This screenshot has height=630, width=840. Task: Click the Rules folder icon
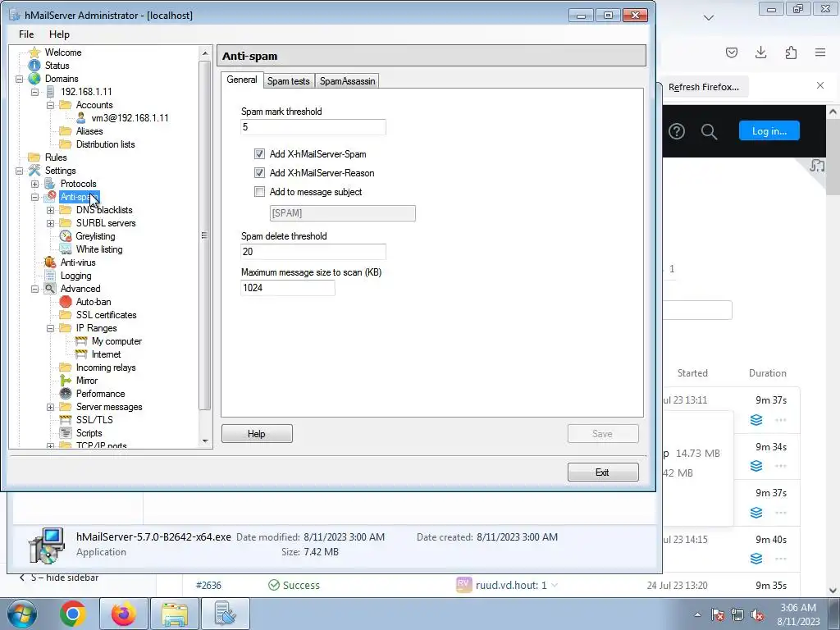(34, 157)
